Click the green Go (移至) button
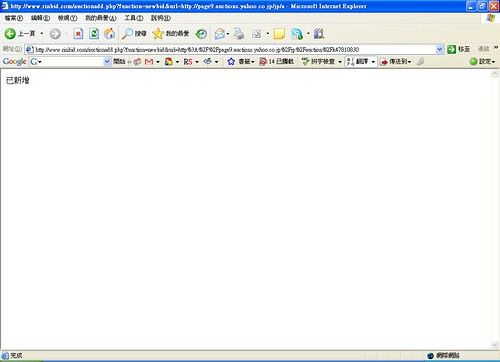Viewport: 500px width, 362px height. (459, 49)
